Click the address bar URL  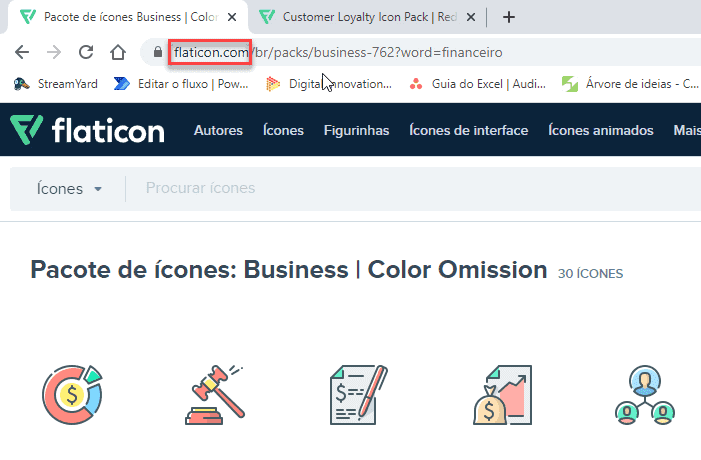click(x=338, y=52)
